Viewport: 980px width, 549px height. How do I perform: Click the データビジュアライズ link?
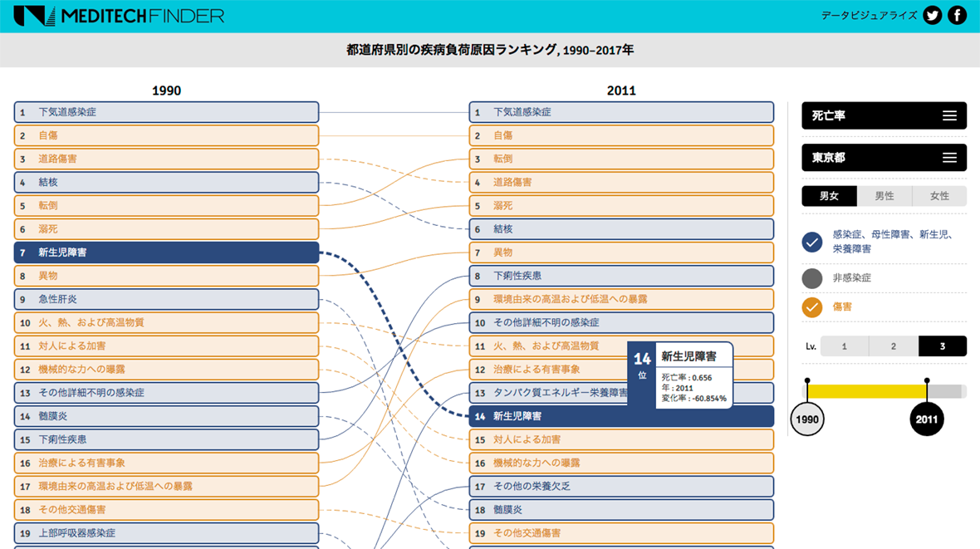[869, 16]
